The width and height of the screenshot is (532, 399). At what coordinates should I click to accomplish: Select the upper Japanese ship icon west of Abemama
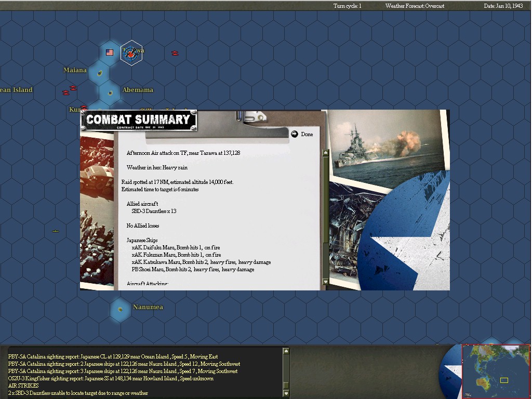point(73,88)
